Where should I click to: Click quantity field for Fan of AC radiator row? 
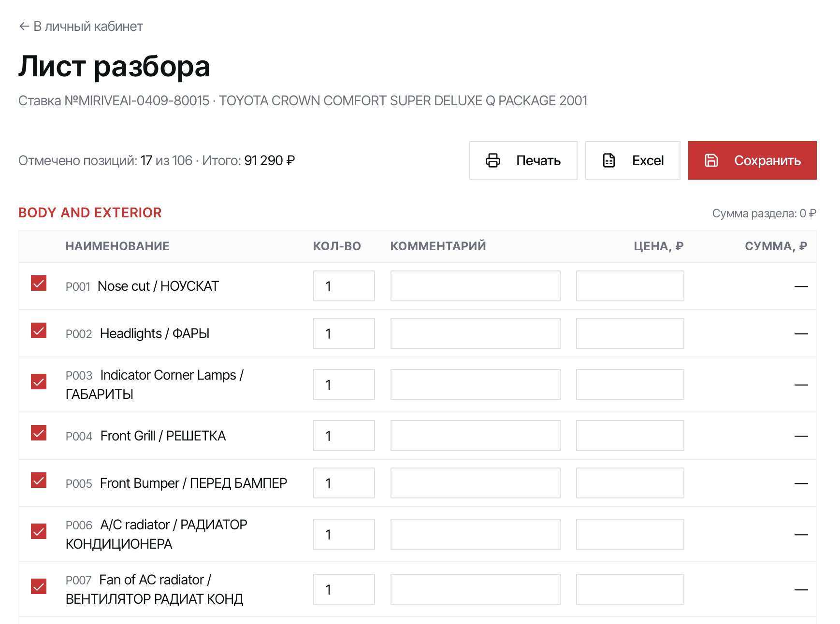tap(344, 589)
